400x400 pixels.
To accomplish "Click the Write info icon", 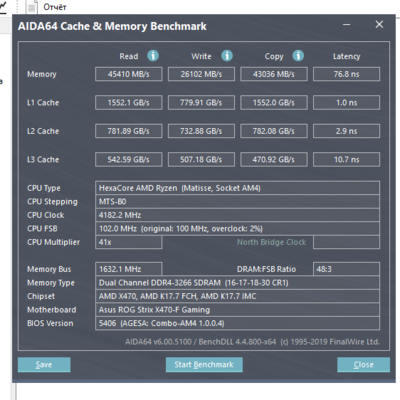I will pyautogui.click(x=227, y=56).
